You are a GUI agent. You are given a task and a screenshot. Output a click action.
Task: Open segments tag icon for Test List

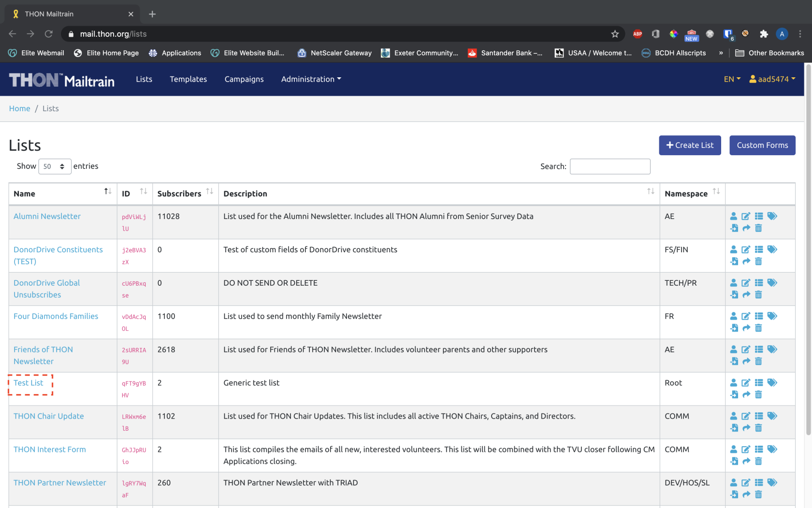click(x=772, y=383)
